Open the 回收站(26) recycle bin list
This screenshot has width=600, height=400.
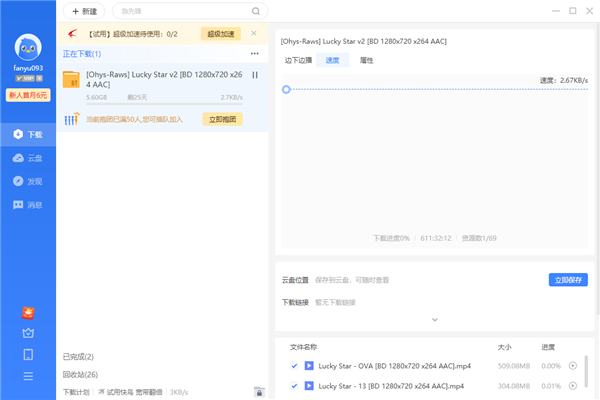80,374
